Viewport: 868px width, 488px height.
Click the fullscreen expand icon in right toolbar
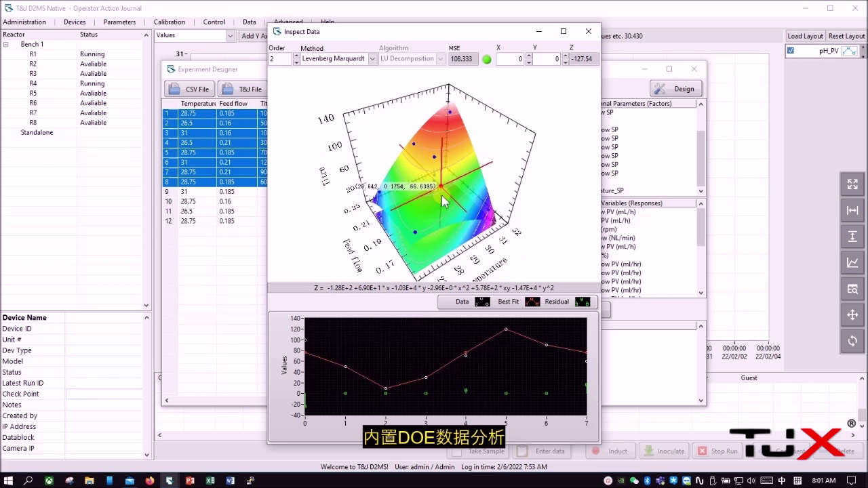coord(852,184)
